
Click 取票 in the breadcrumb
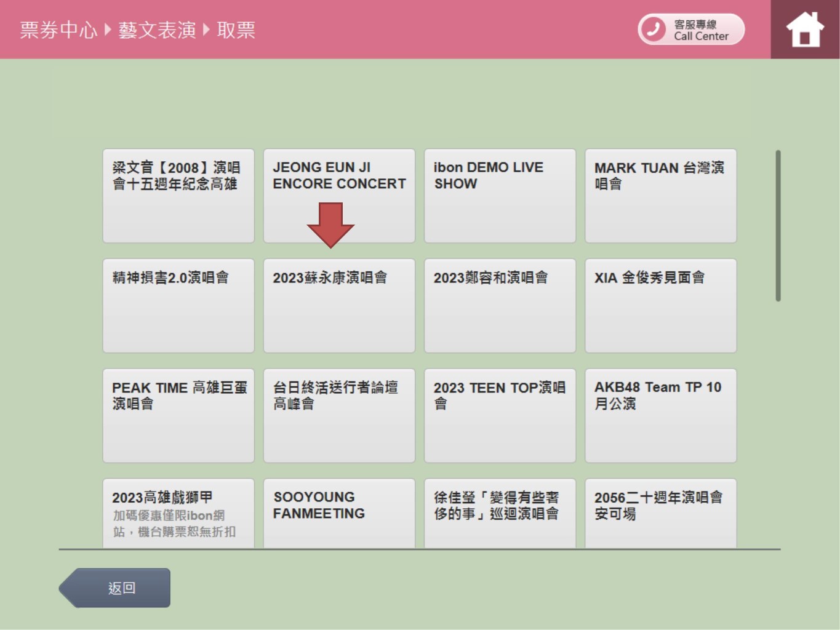click(236, 30)
